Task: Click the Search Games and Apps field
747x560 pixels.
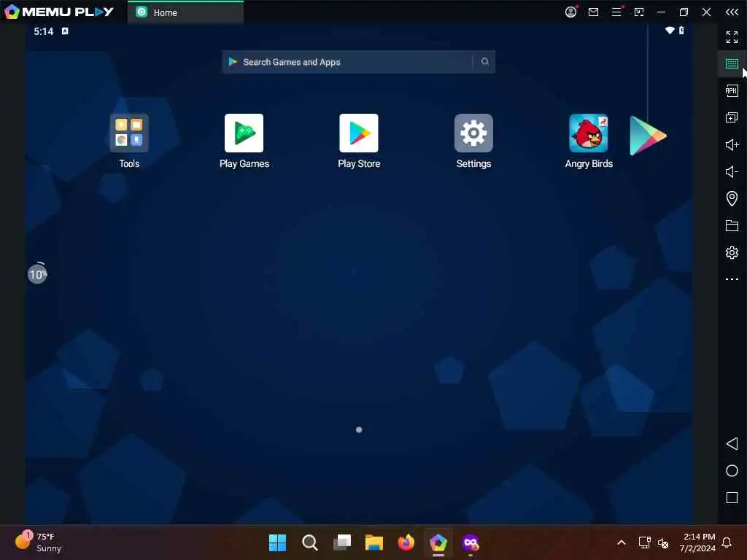Action: (x=358, y=62)
